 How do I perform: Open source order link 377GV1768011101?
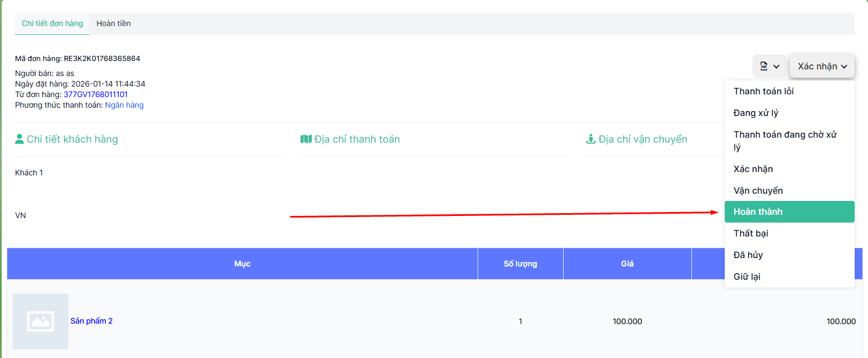point(96,94)
